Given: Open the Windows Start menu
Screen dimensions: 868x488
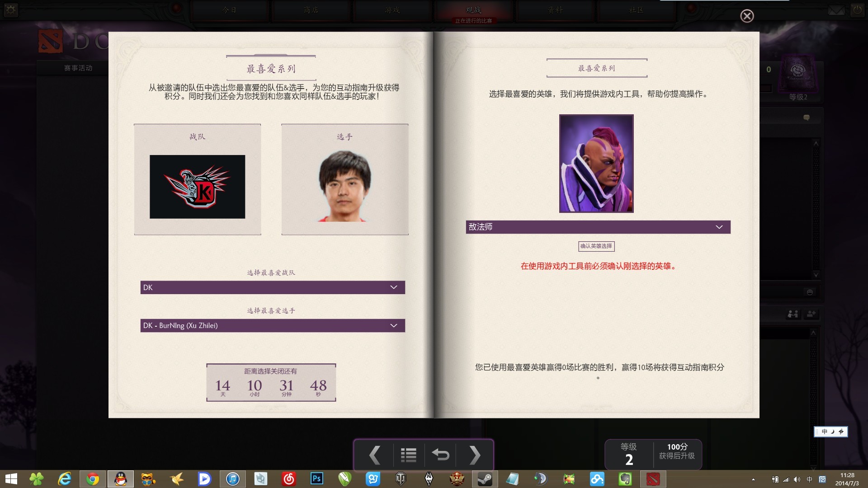Looking at the screenshot, I should tap(11, 479).
